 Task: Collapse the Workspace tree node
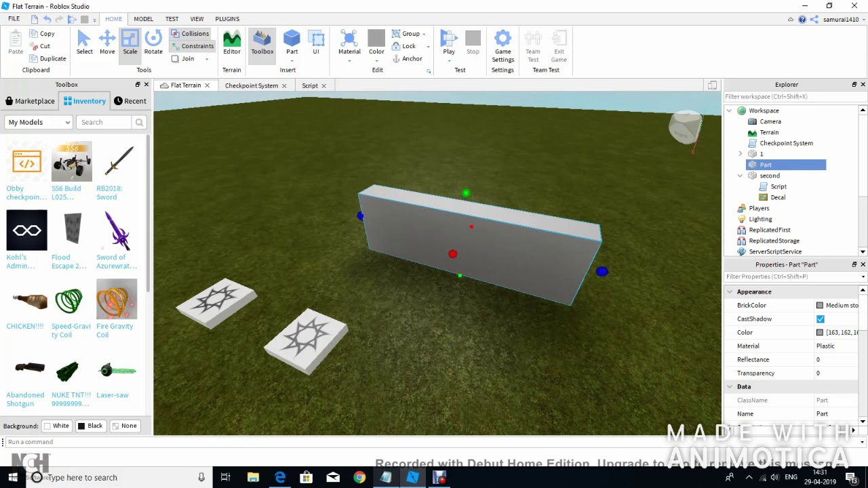point(730,110)
